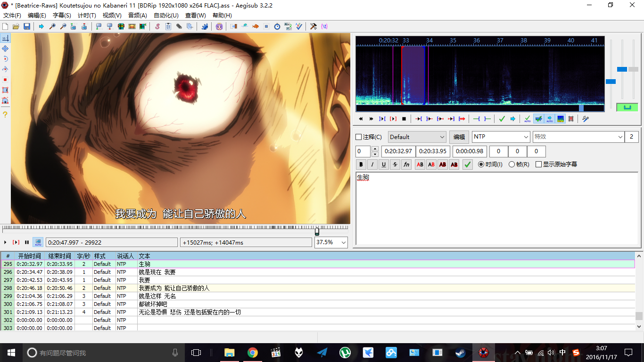Screen dimensions: 644x362
Task: Open Options hammer and wrench icon
Action: [314, 26]
